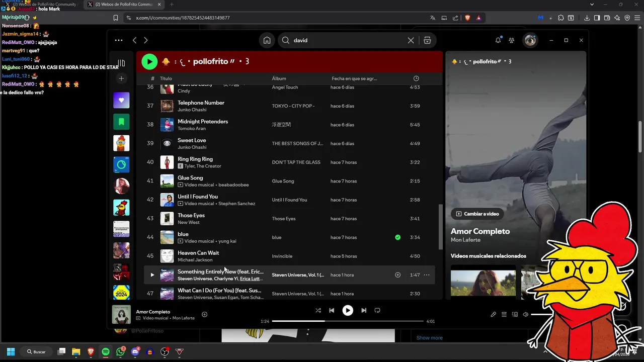Image resolution: width=644 pixels, height=362 pixels.
Task: Add 'Amor Completo' to library from now-playing bar
Action: [204, 314]
